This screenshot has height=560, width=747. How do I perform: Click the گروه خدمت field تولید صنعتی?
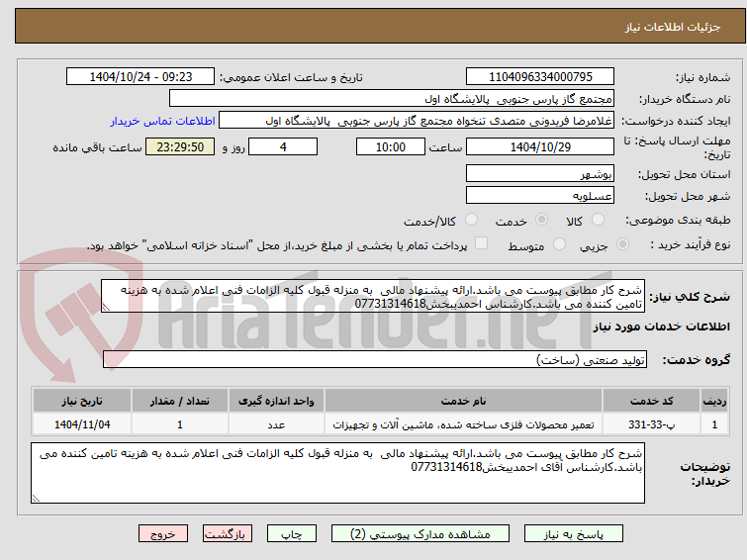pyautogui.click(x=374, y=359)
